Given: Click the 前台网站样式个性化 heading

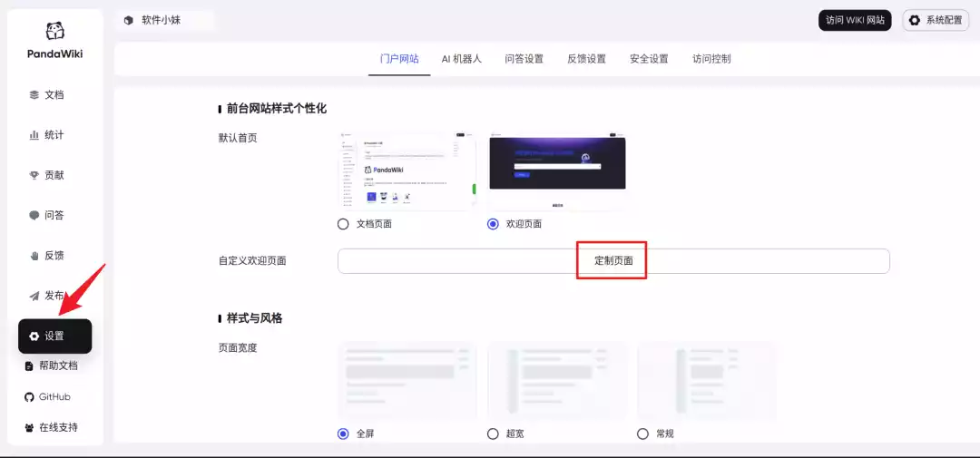Looking at the screenshot, I should tap(277, 109).
